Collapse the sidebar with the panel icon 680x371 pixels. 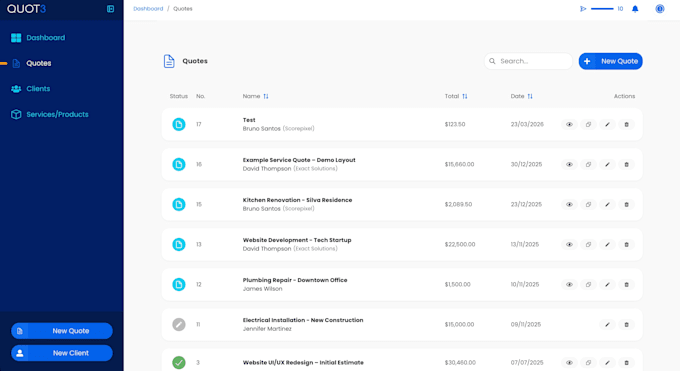[x=111, y=9]
